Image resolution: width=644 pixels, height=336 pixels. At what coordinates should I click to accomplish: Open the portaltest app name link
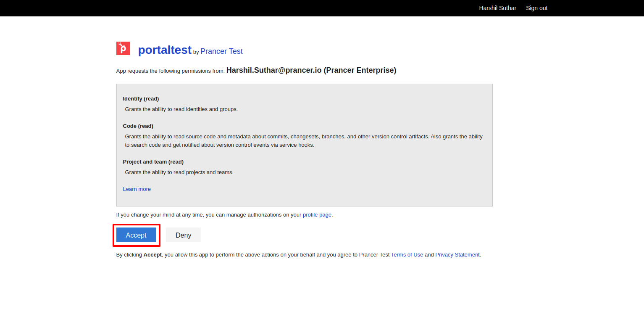click(165, 50)
